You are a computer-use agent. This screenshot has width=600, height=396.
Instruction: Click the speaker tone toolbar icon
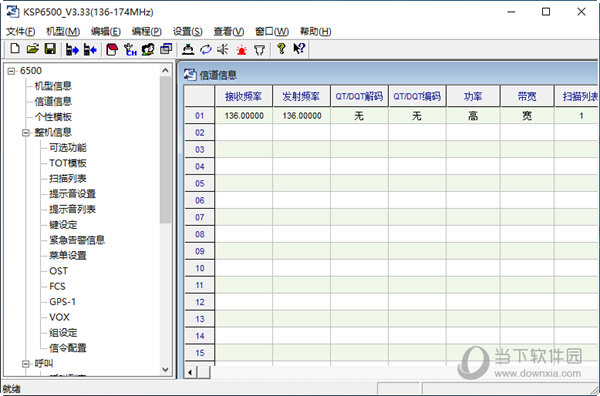click(223, 49)
